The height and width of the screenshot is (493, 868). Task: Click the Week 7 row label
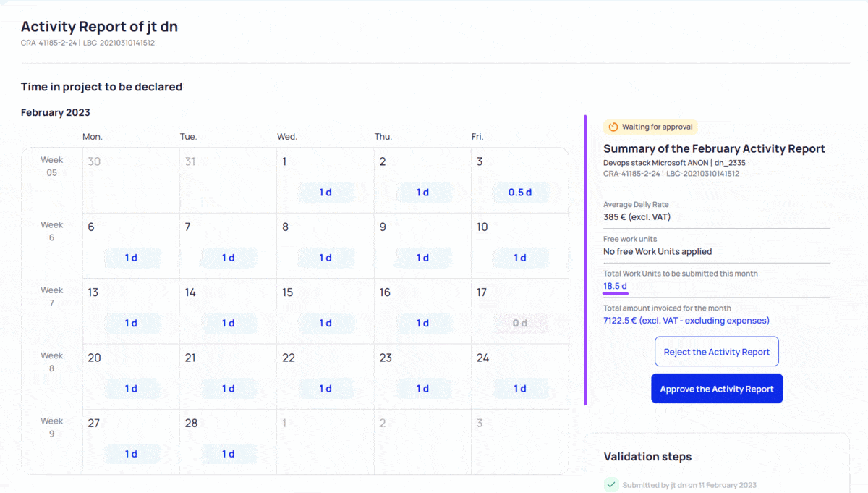pyautogui.click(x=52, y=296)
